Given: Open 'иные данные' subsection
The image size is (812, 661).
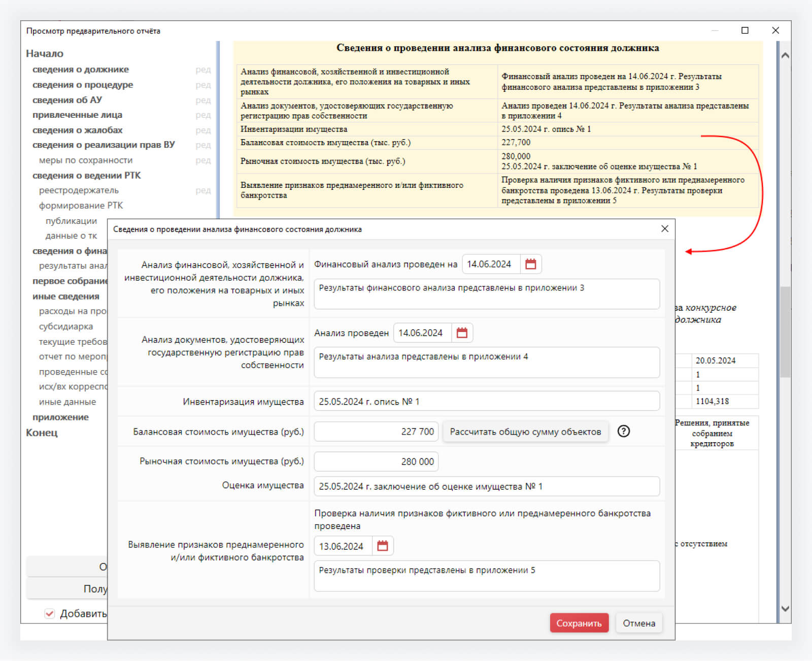Looking at the screenshot, I should (67, 402).
